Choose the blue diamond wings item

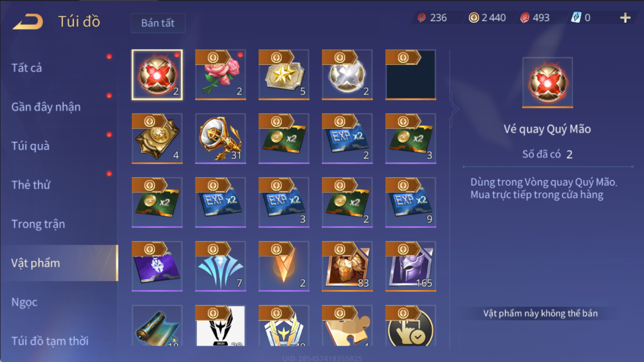pyautogui.click(x=220, y=267)
